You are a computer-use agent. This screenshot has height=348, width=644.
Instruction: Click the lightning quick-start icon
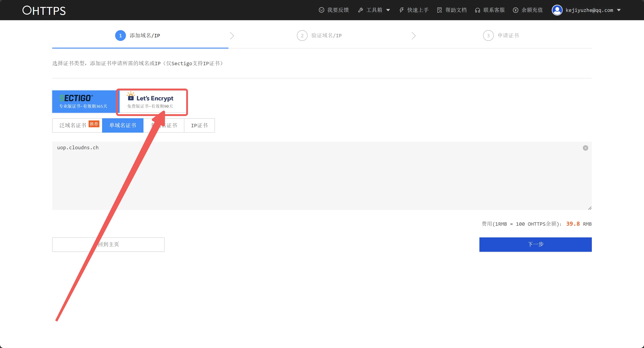[401, 10]
